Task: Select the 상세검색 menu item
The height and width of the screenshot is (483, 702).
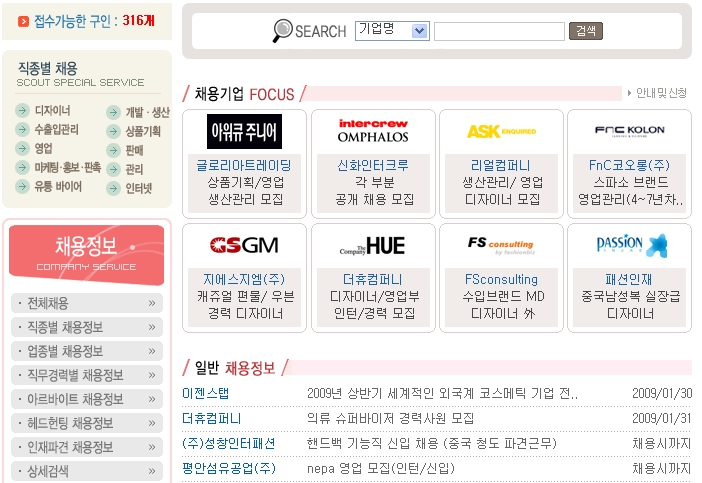Action: pyautogui.click(x=86, y=471)
